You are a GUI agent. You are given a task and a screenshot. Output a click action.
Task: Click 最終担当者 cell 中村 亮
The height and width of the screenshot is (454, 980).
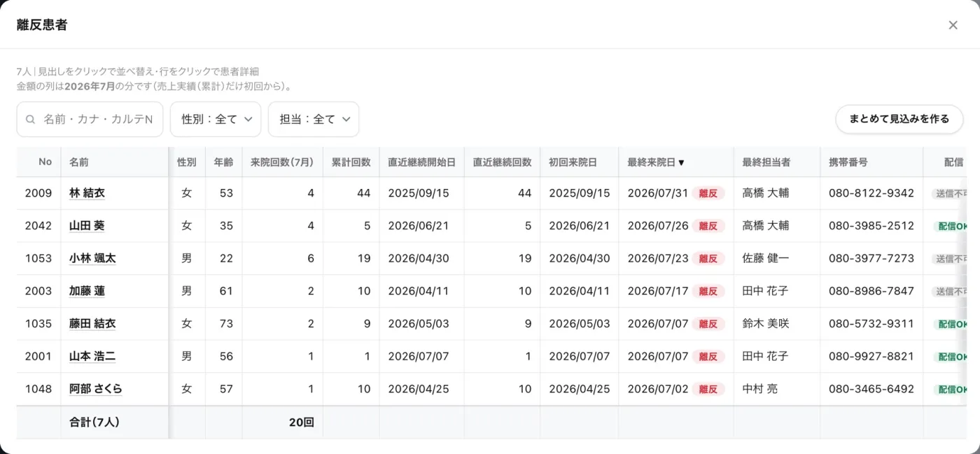pyautogui.click(x=760, y=389)
